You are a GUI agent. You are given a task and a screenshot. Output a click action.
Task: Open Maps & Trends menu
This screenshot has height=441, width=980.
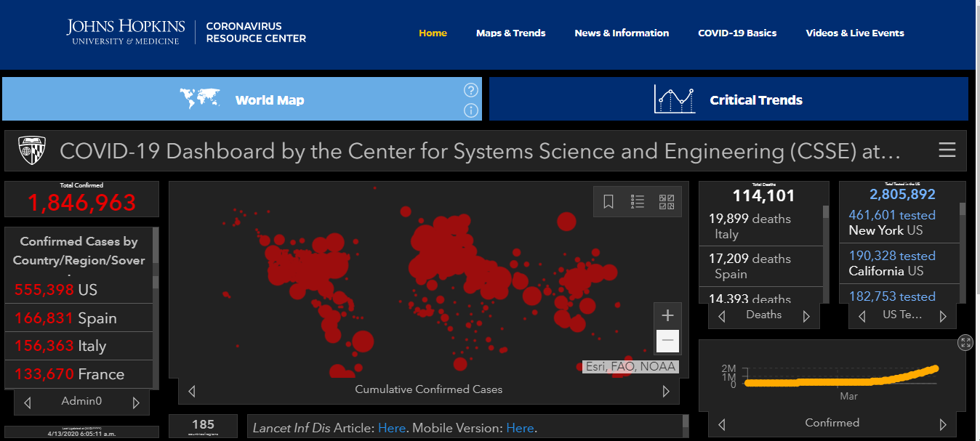click(510, 33)
